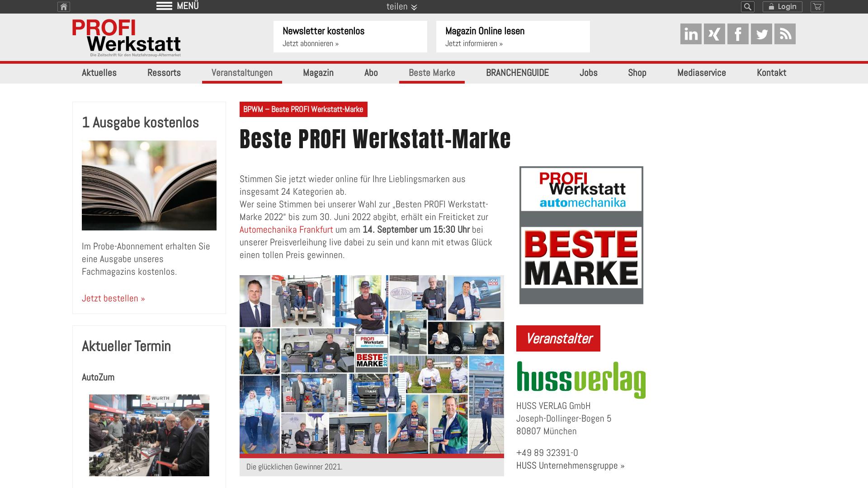Follow the Automechanika Frankfurt link

click(x=286, y=230)
